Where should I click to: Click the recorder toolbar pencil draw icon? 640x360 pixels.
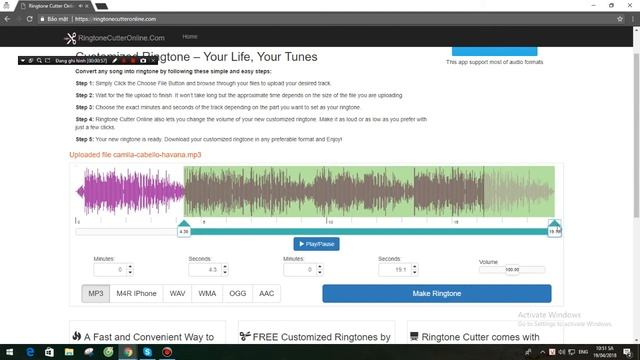(115, 60)
